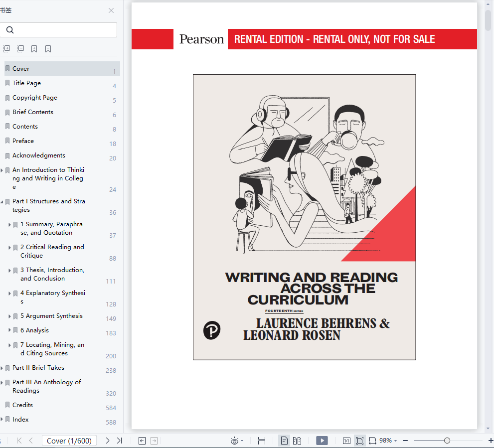The image size is (494, 448).
Task: Go forward to the next view
Action: [x=154, y=441]
